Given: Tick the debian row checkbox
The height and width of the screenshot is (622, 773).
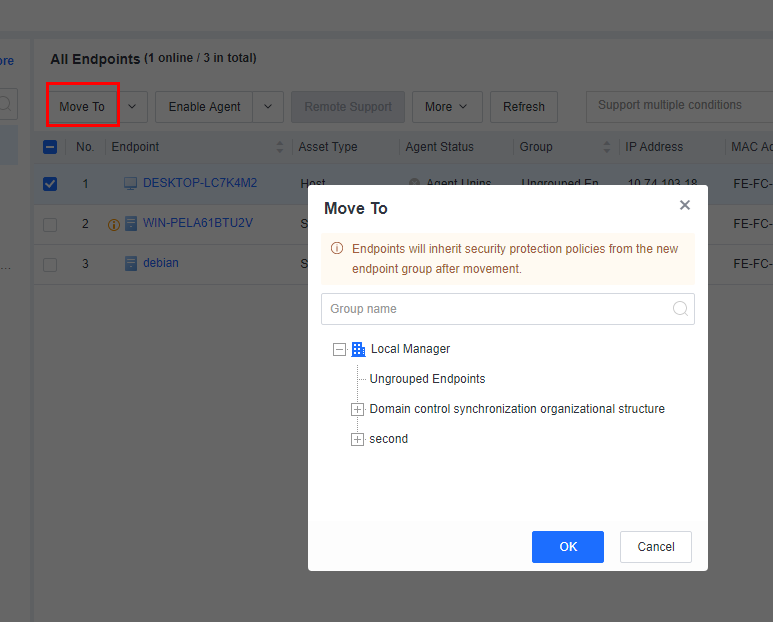Looking at the screenshot, I should [x=50, y=264].
